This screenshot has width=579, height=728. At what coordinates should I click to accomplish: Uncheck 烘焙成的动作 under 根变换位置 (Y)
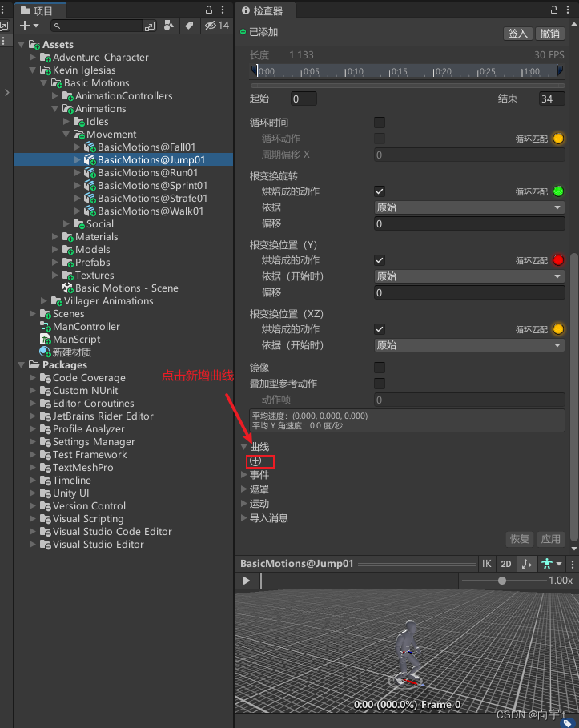click(x=380, y=260)
